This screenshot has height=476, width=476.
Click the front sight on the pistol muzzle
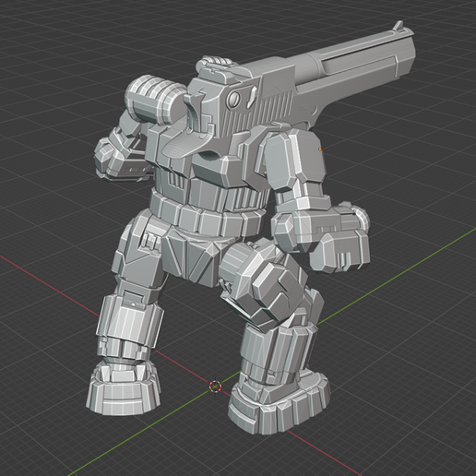tap(399, 25)
